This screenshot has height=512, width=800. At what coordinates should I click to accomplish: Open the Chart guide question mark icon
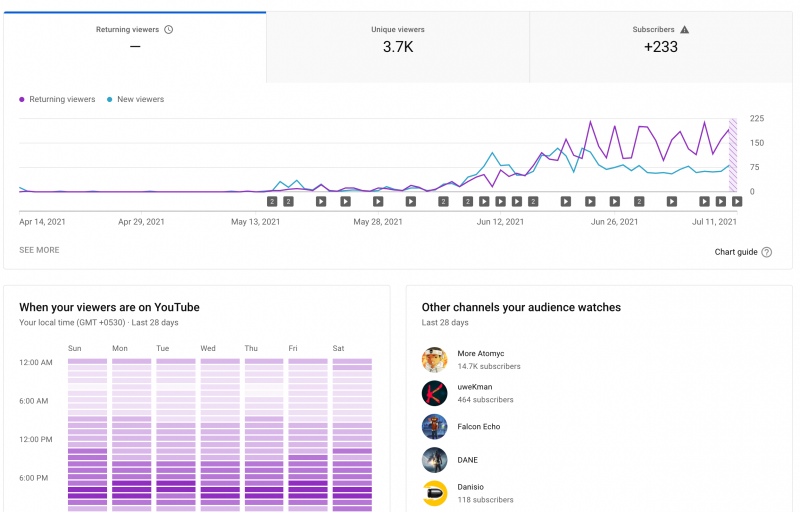tap(766, 252)
